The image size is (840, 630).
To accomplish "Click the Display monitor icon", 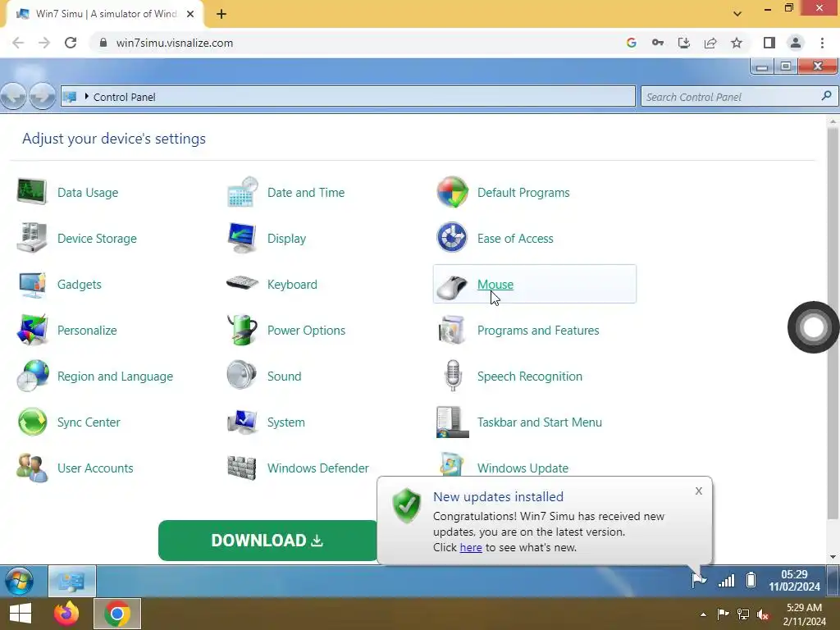I will click(x=242, y=238).
